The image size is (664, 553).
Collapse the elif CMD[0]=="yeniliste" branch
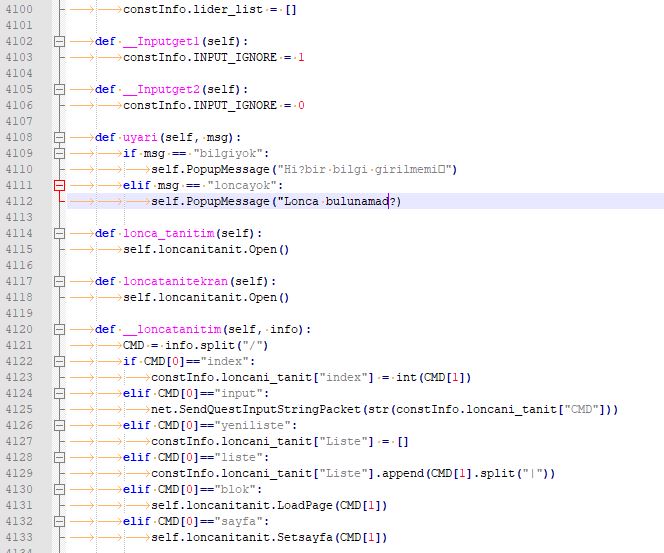coord(59,426)
